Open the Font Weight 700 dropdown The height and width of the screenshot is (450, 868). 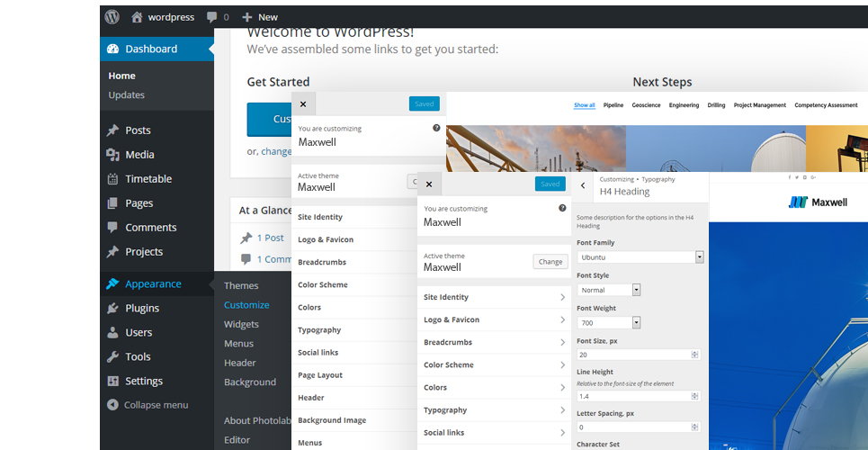(608, 322)
